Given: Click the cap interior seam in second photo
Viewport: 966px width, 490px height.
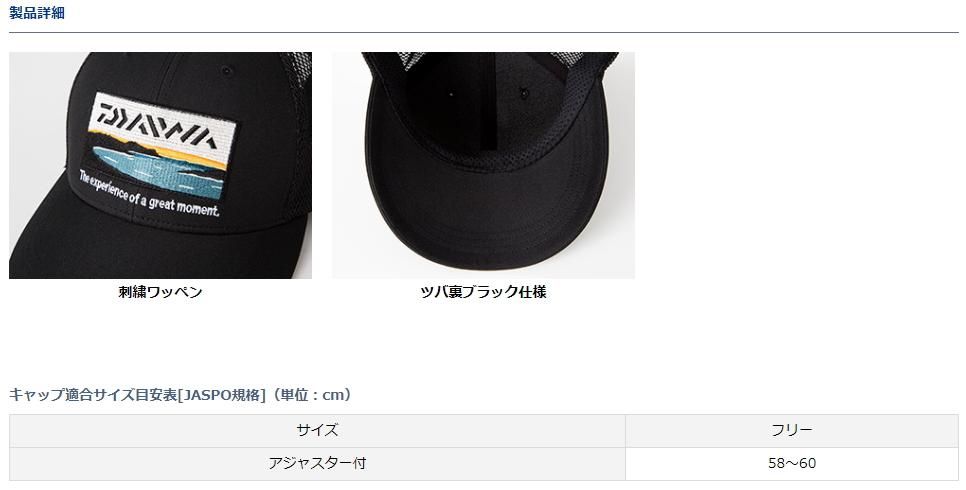Looking at the screenshot, I should pyautogui.click(x=487, y=102).
